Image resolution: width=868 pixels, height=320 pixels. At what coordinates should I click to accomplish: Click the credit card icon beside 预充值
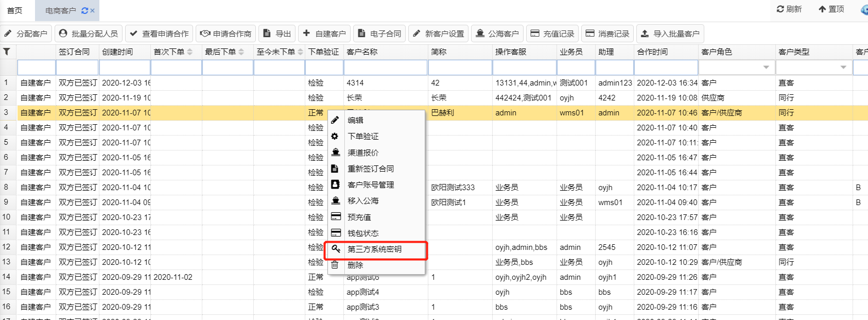coord(336,217)
